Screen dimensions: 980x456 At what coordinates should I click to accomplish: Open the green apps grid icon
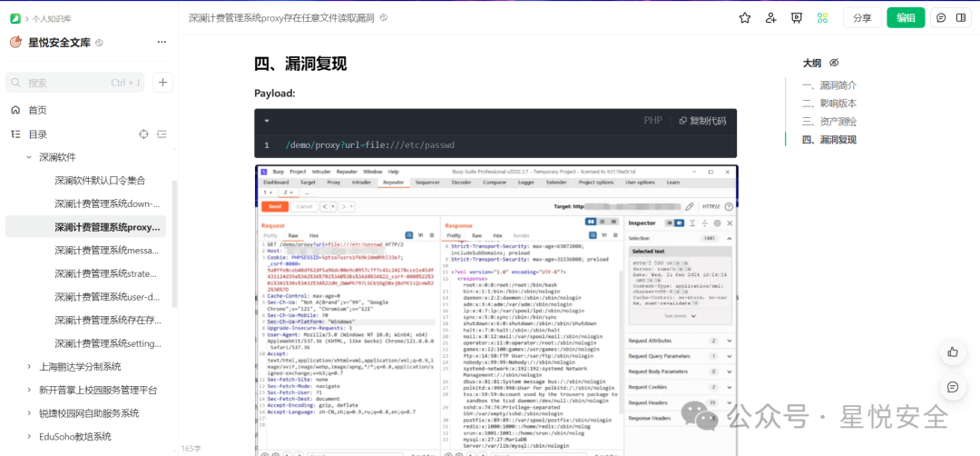click(822, 18)
